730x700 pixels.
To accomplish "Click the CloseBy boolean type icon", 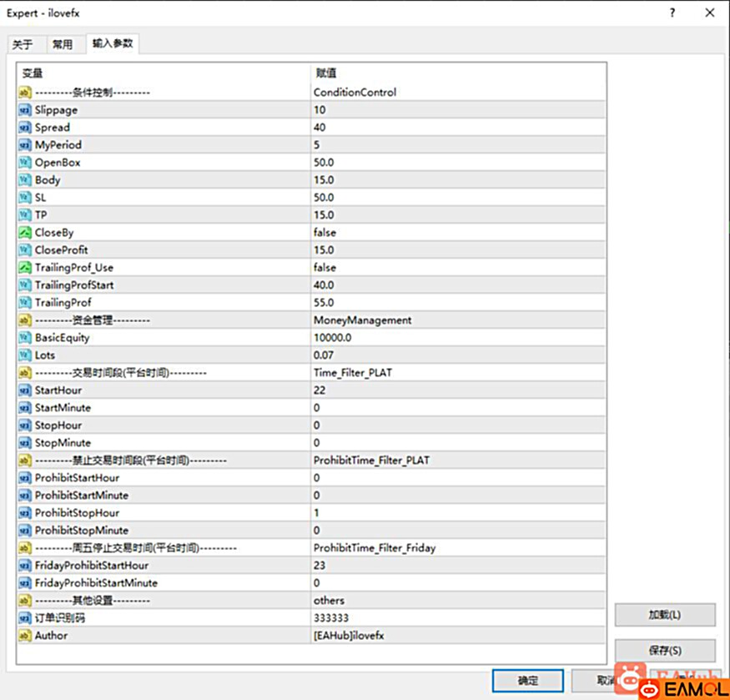I will click(25, 233).
